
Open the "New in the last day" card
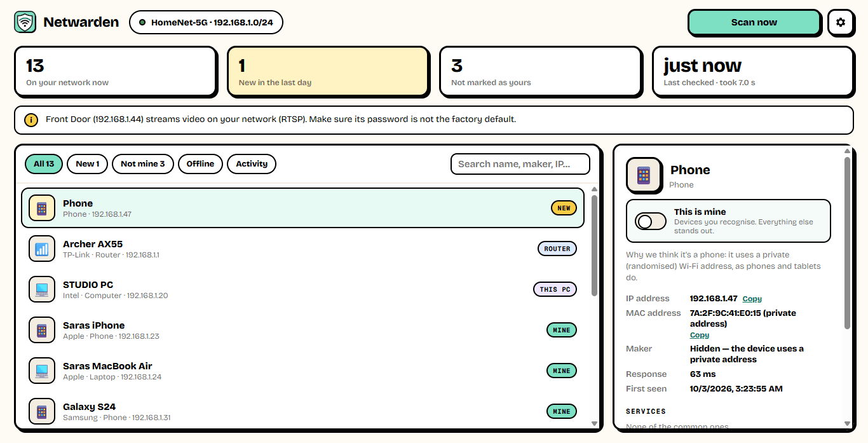(x=328, y=72)
